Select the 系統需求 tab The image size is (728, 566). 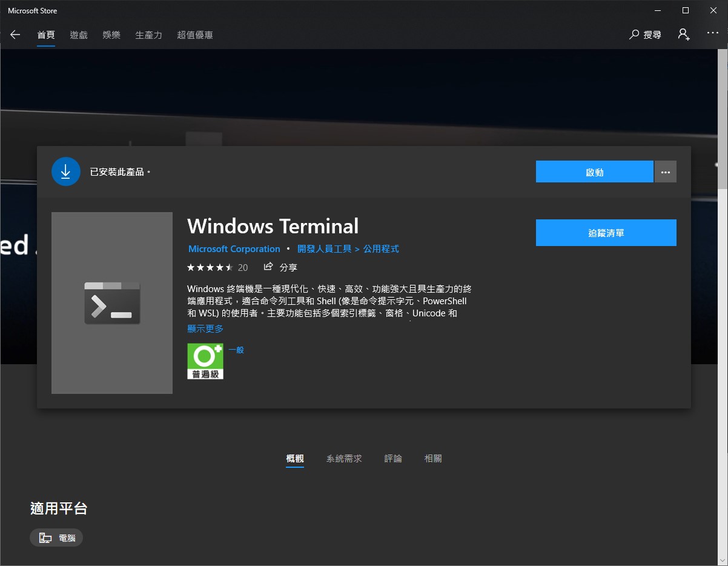(344, 459)
